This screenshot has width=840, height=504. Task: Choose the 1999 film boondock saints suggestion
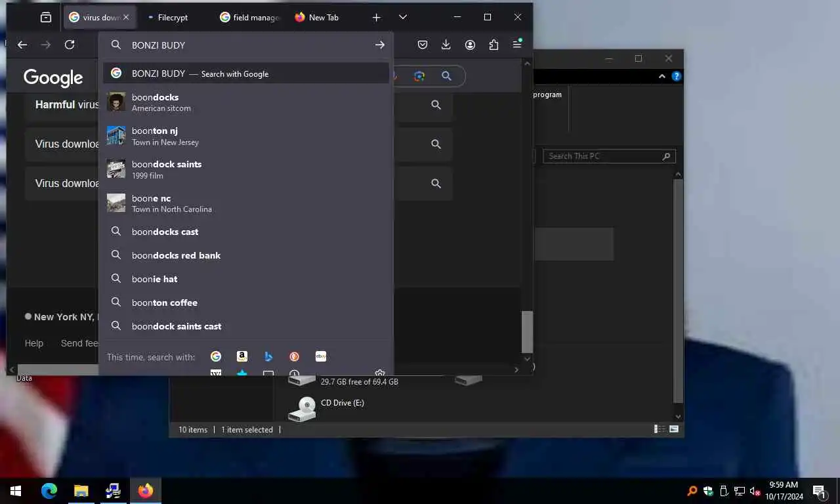[x=246, y=169]
